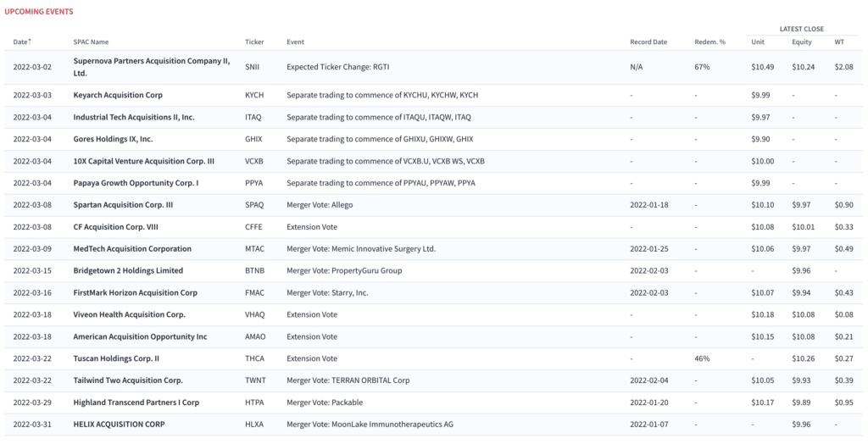
Task: Open Tailwind Two Acquisition Corp.
Action: 128,380
